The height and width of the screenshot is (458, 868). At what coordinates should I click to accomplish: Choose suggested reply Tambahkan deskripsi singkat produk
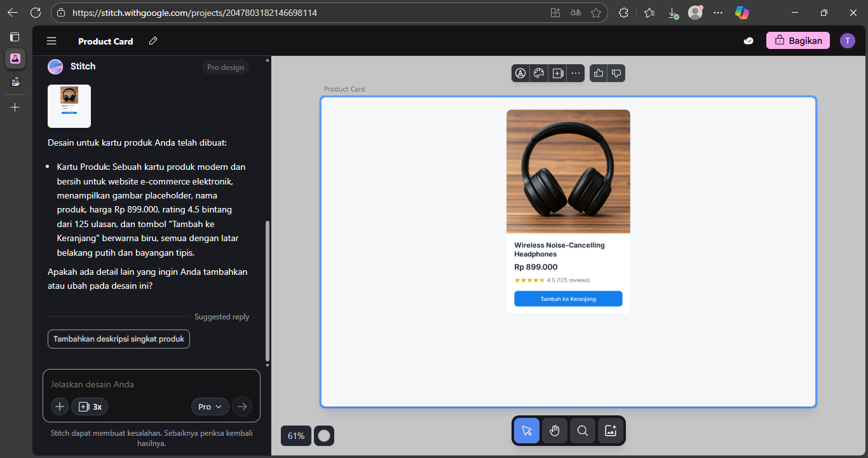pyautogui.click(x=119, y=339)
